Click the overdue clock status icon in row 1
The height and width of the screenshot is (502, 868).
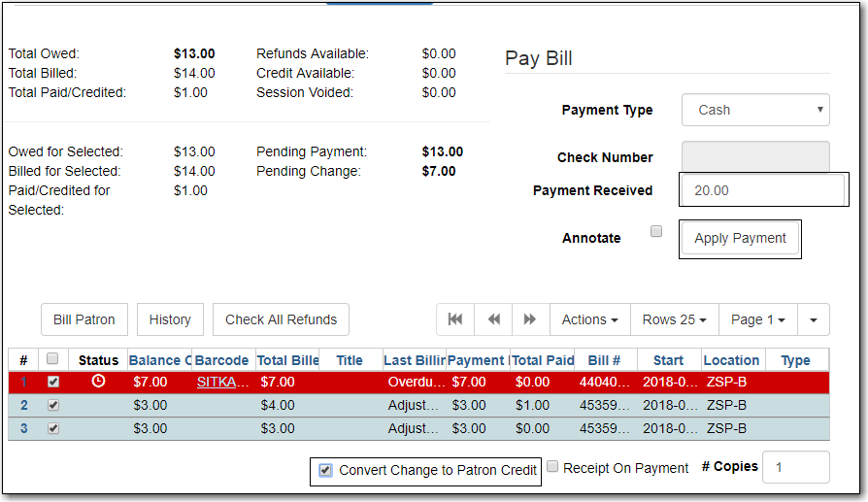tap(98, 381)
